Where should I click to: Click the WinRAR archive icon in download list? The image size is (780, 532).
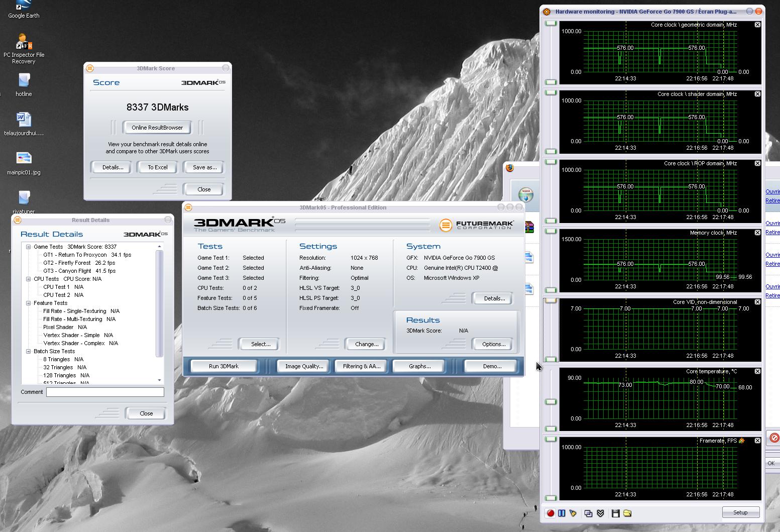tap(529, 227)
